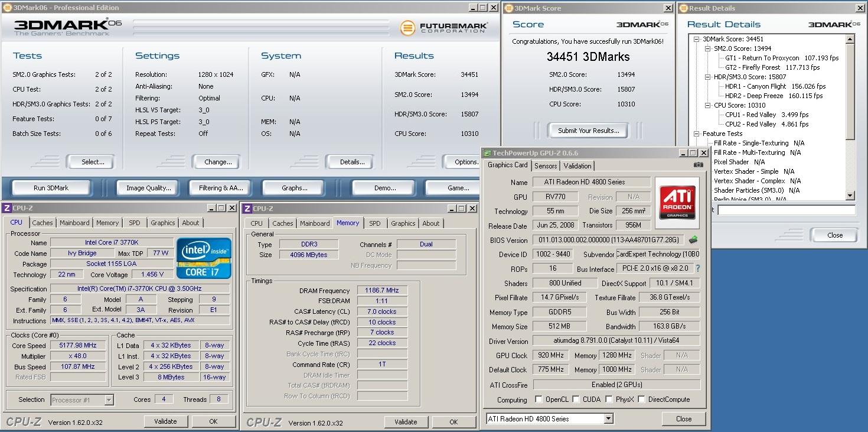The image size is (868, 432).
Task: Open SPD tab in CPU-Z showing Memory timings
Action: click(x=375, y=223)
